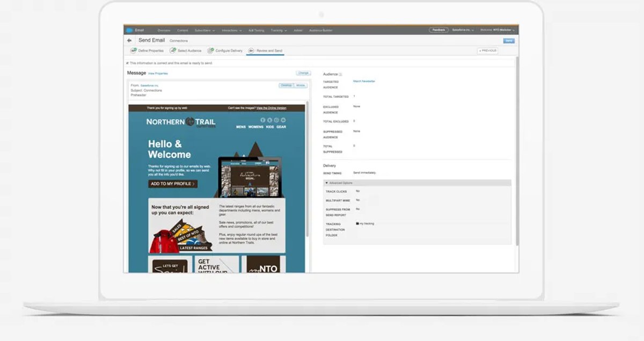Open the Overview menu item
This screenshot has width=644, height=341.
164,30
